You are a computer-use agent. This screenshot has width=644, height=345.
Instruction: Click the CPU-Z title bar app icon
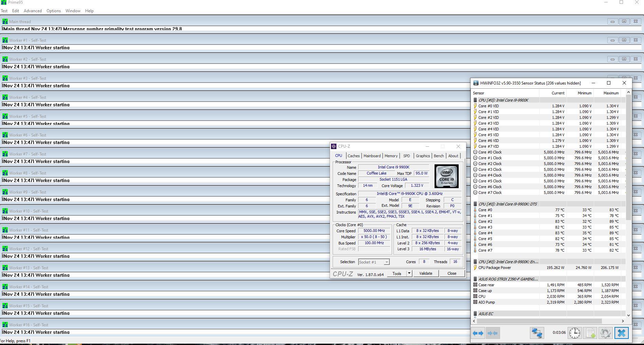point(334,146)
